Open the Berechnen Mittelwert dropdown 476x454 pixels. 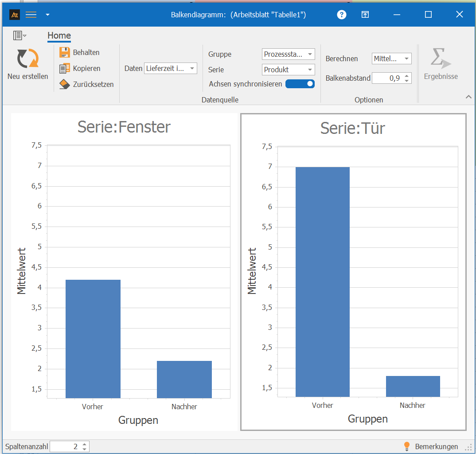click(391, 59)
